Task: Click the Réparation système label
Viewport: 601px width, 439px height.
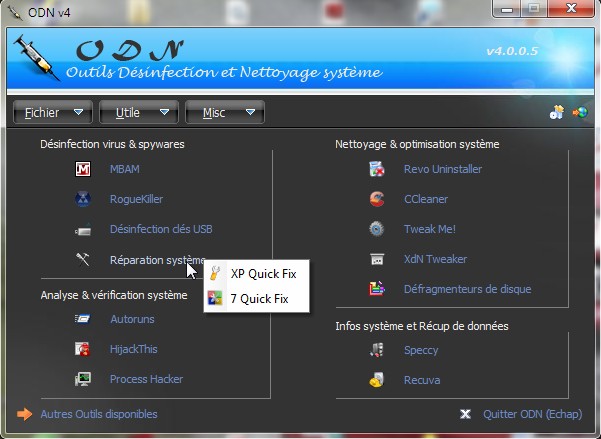Action: pos(158,260)
